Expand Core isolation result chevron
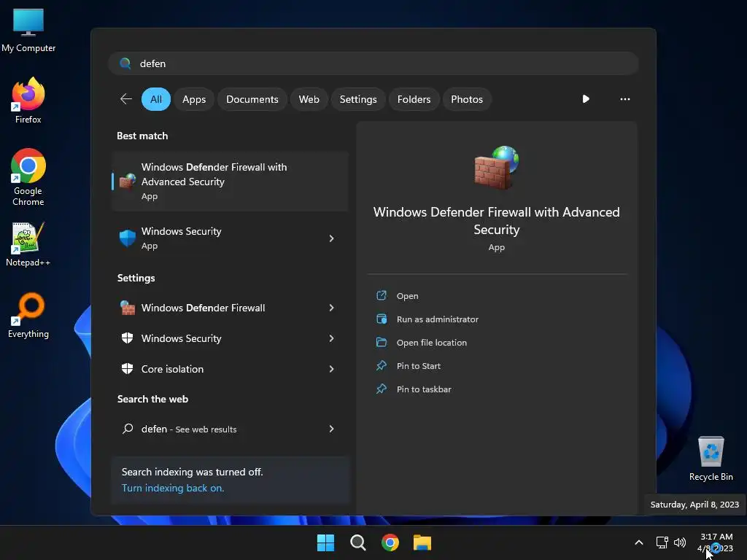Screen dimensions: 747x560 click(x=332, y=368)
